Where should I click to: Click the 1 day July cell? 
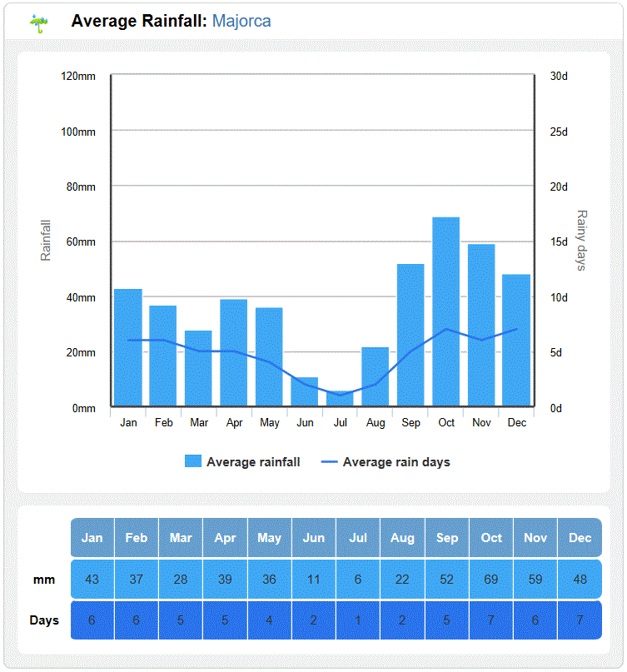click(x=358, y=620)
